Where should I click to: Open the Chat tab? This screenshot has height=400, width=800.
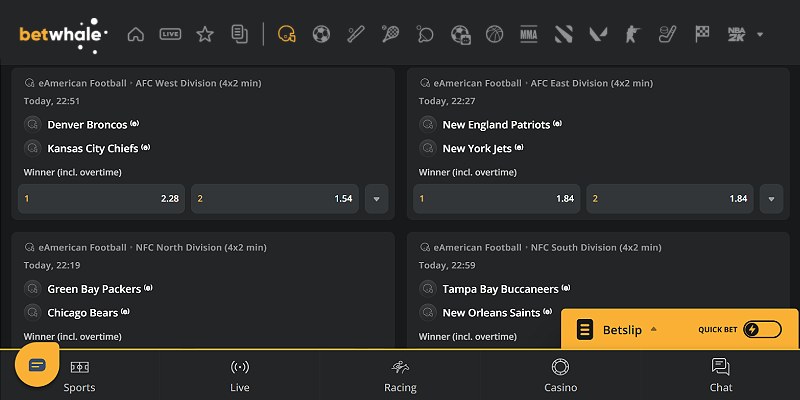[720, 376]
